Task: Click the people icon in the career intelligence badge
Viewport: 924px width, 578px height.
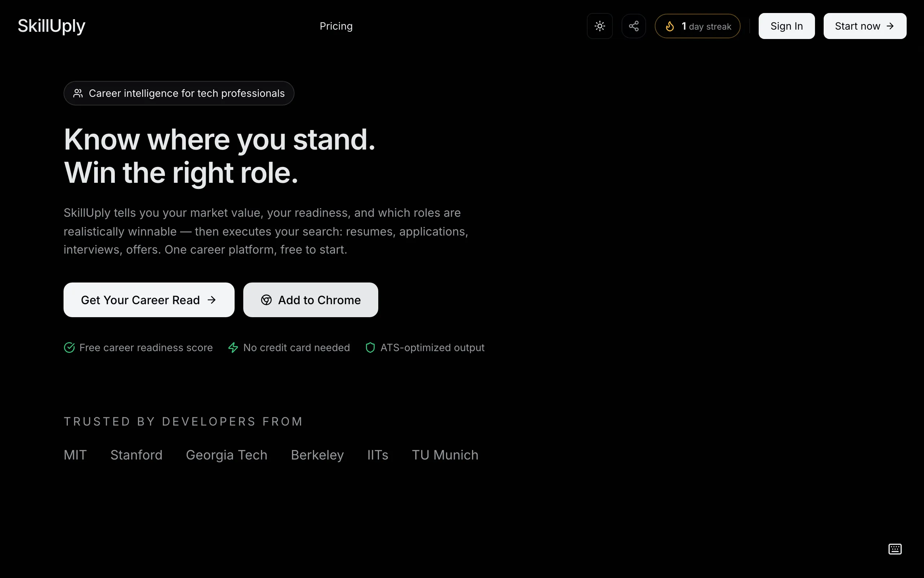Action: pyautogui.click(x=78, y=93)
